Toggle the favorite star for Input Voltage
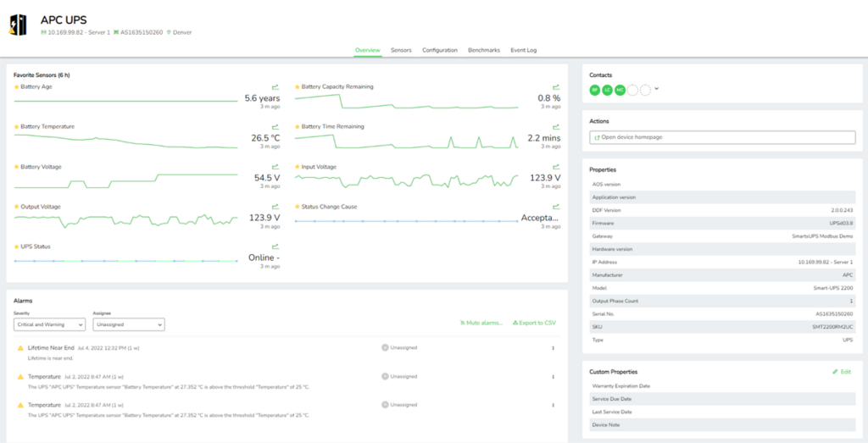The height and width of the screenshot is (443, 868). [298, 167]
